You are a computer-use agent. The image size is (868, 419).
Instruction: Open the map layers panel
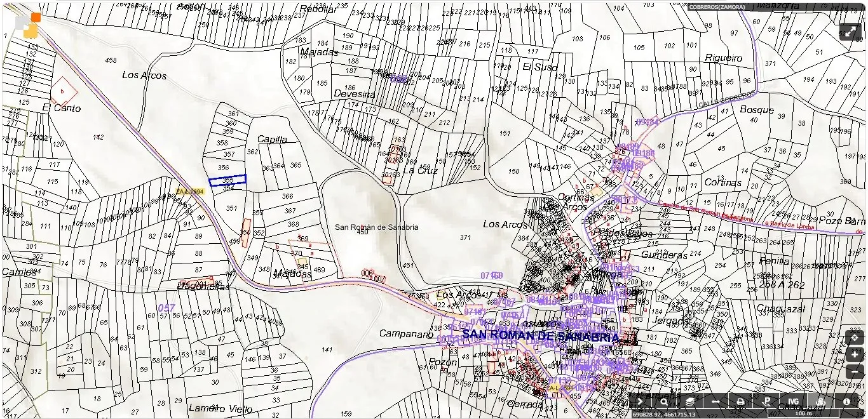(690, 401)
